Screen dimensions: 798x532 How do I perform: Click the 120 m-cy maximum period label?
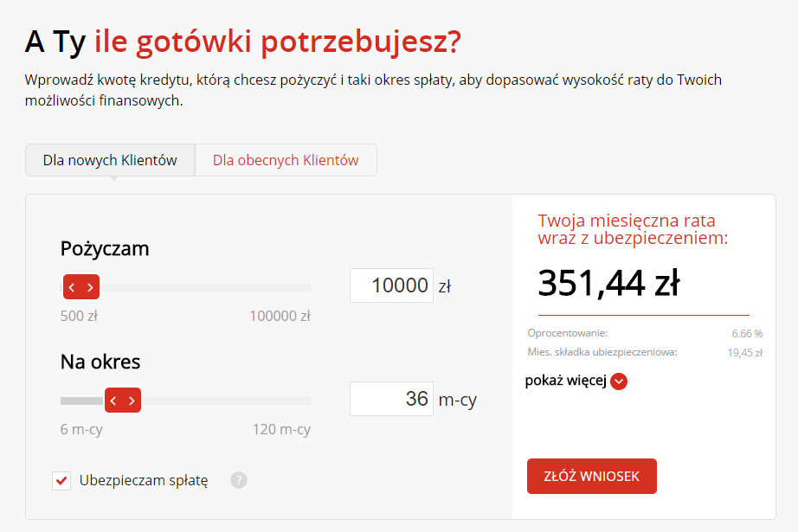[x=281, y=429]
